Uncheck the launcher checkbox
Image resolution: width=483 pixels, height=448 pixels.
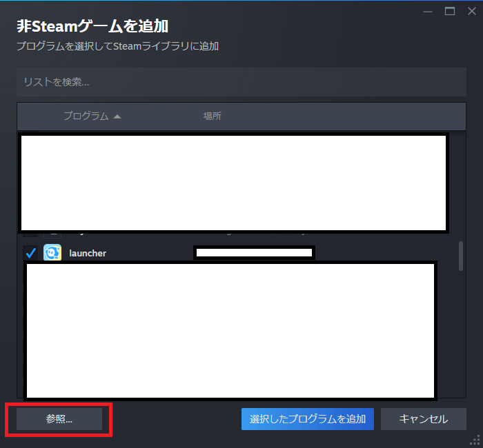30,253
